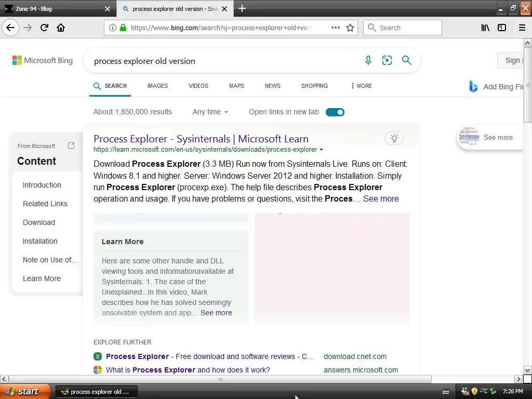Submit search with magnifier icon

406,60
